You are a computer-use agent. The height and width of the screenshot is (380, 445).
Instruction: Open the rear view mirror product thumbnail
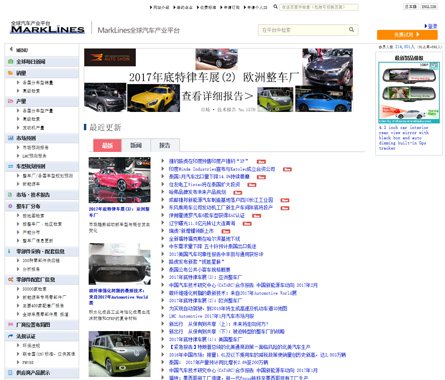coord(409,92)
